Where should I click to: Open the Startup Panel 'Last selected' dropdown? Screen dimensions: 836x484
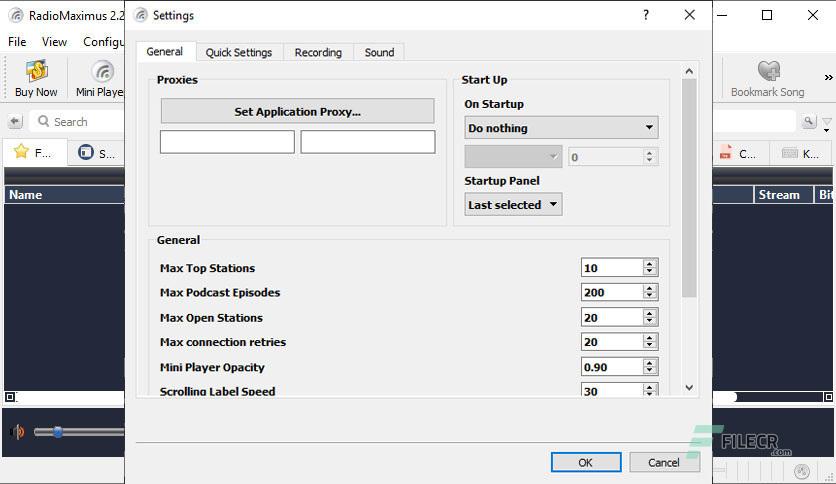(513, 205)
